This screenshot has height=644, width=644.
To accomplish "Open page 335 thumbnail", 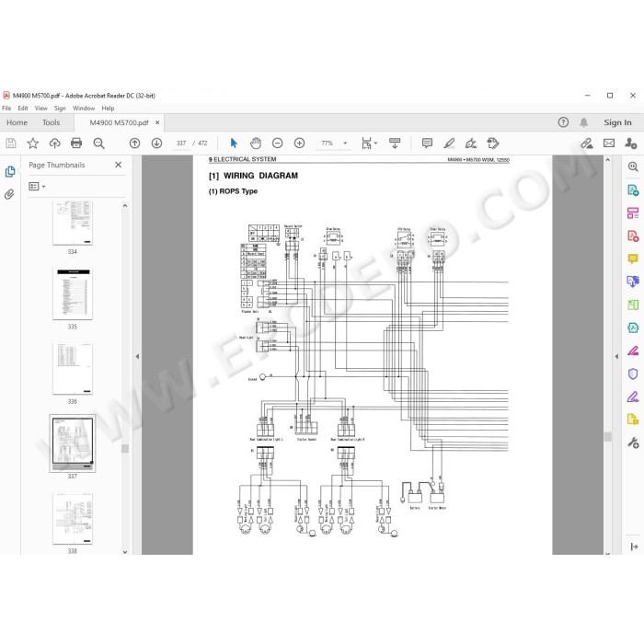I will [x=73, y=293].
